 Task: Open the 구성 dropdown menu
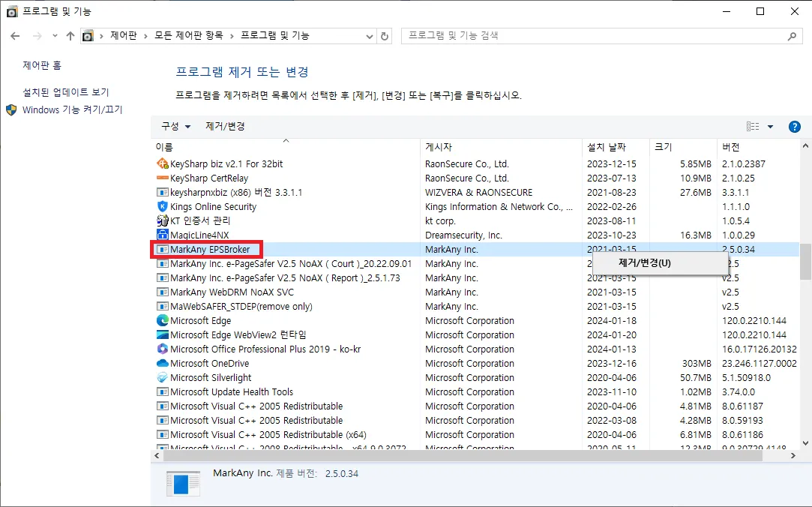pyautogui.click(x=175, y=126)
